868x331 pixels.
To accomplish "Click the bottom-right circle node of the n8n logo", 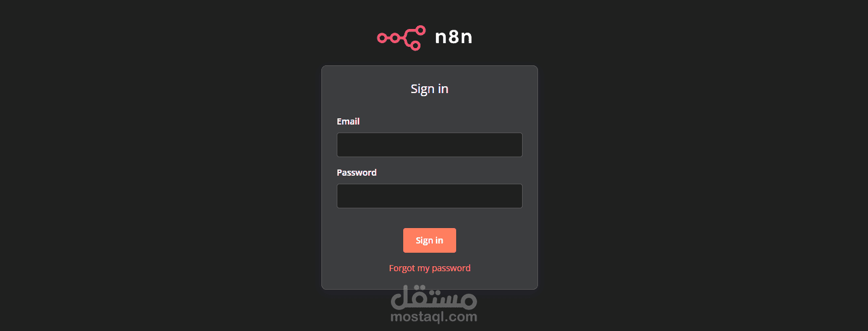I will [x=416, y=46].
